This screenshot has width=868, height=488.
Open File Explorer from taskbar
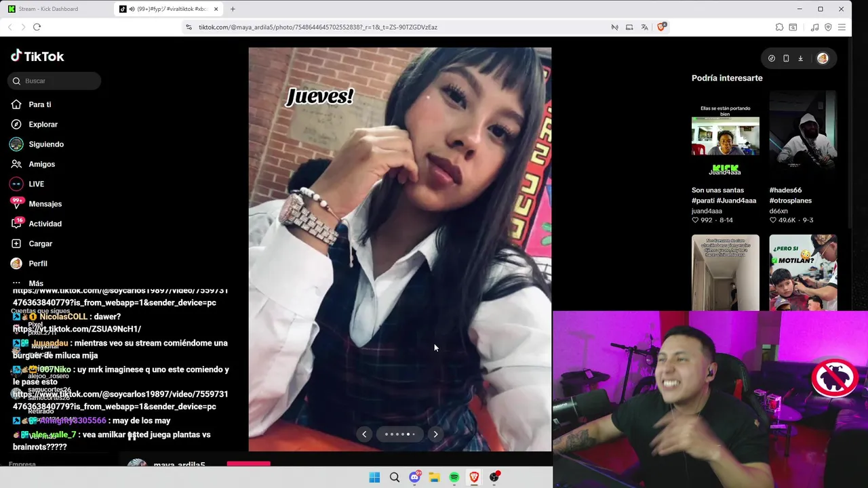434,477
